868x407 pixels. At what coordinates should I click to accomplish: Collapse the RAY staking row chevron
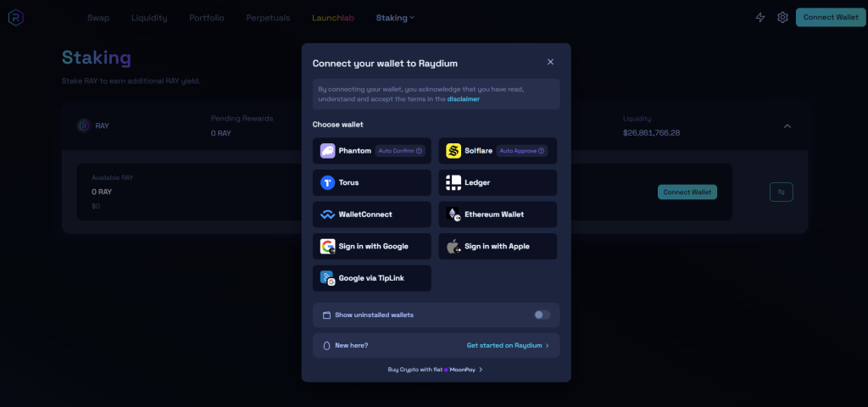click(x=787, y=126)
